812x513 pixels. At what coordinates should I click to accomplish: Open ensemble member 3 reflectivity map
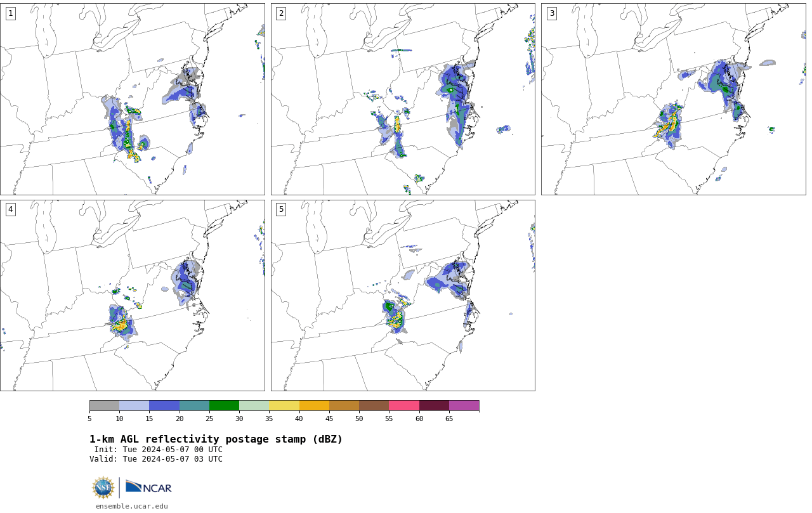pos(673,99)
